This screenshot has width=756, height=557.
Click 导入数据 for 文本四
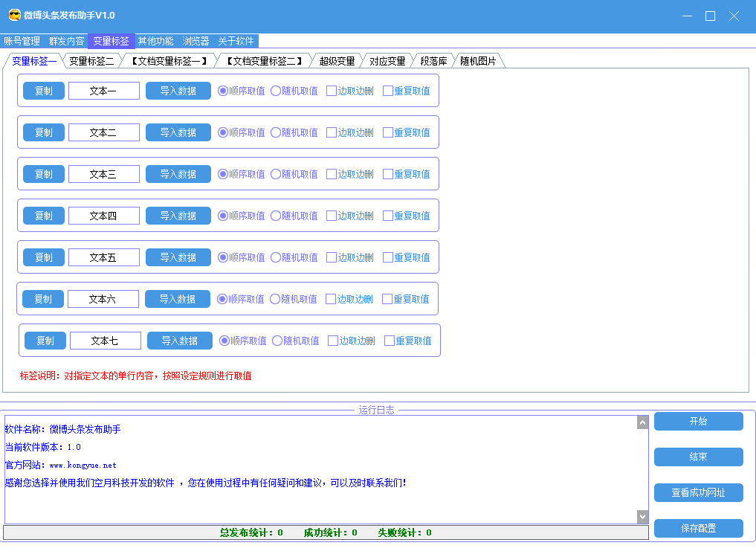(x=178, y=216)
